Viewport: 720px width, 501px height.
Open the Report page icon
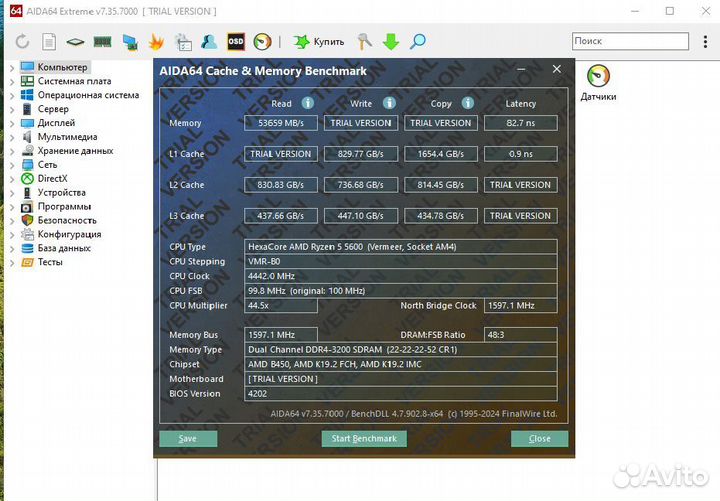click(49, 42)
